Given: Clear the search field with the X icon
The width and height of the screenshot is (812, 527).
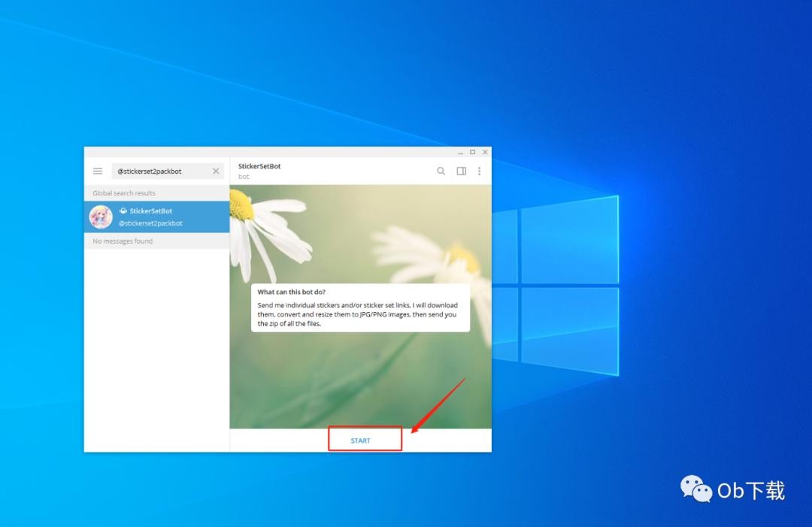Looking at the screenshot, I should click(x=216, y=171).
